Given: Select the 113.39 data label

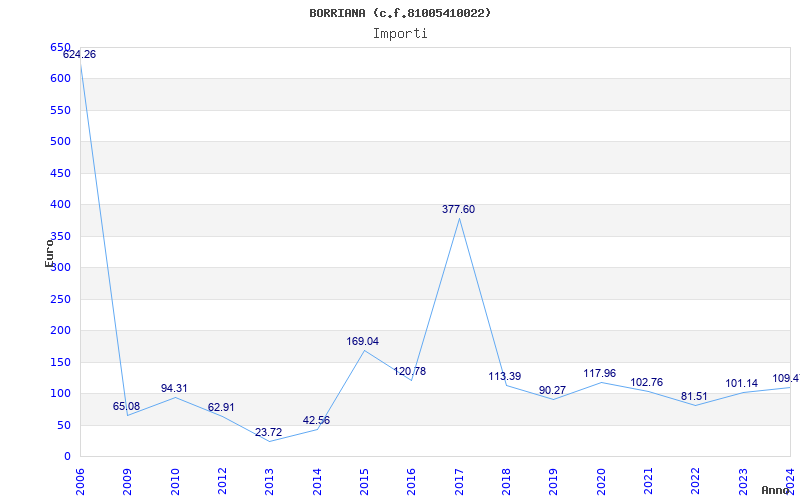Looking at the screenshot, I should tap(505, 377).
